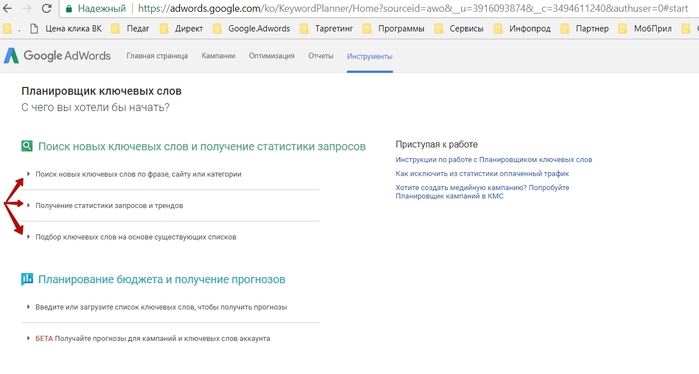This screenshot has height=374, width=699.
Task: Click heading Поиск новых ключевых слов и статистики
Action: point(202,146)
